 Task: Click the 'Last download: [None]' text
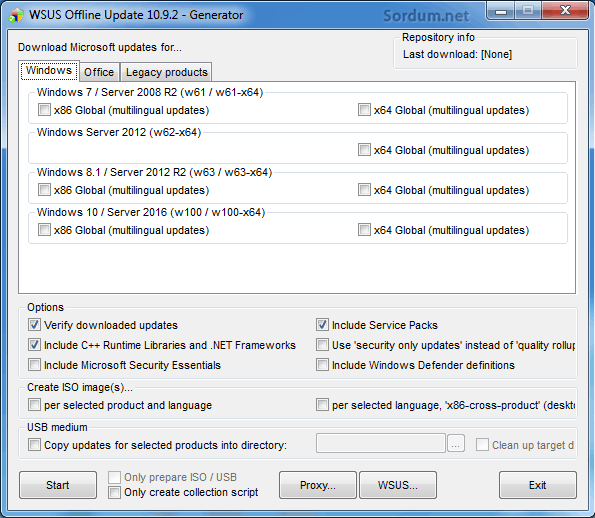pos(457,54)
